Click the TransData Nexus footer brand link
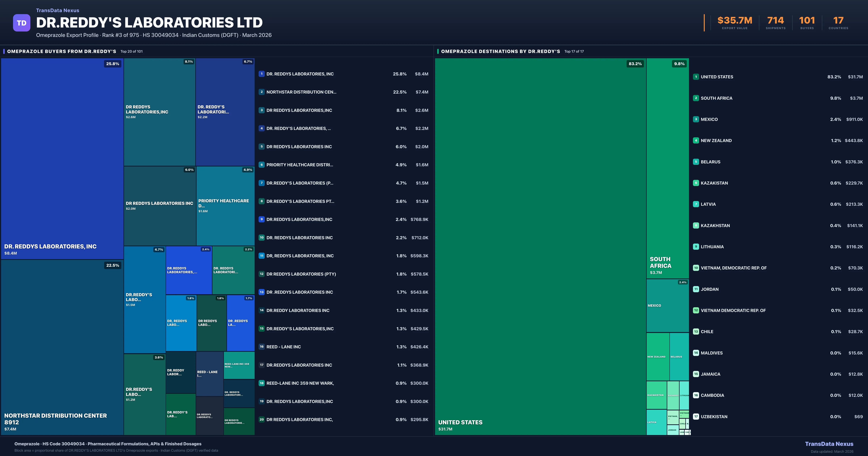The image size is (868, 456). tap(829, 444)
